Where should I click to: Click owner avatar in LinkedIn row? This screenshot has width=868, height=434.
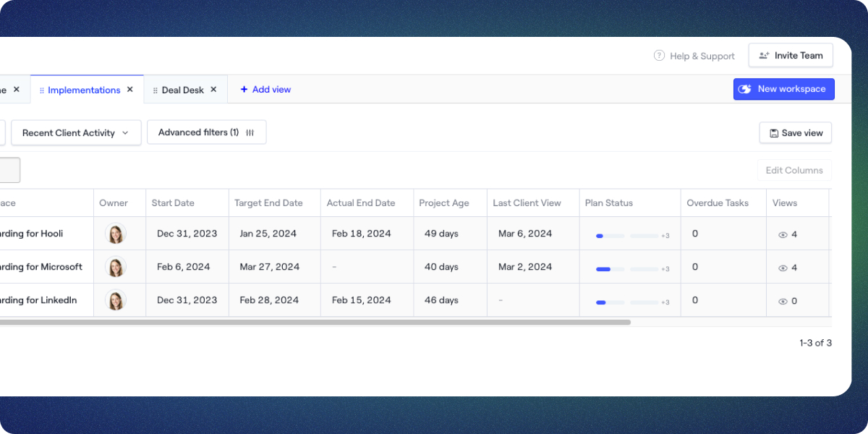click(x=116, y=300)
